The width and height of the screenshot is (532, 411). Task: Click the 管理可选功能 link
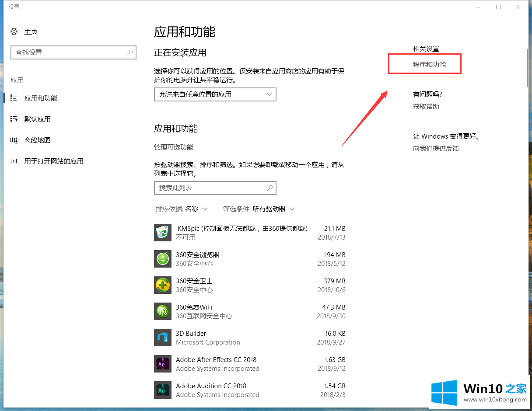pos(173,147)
